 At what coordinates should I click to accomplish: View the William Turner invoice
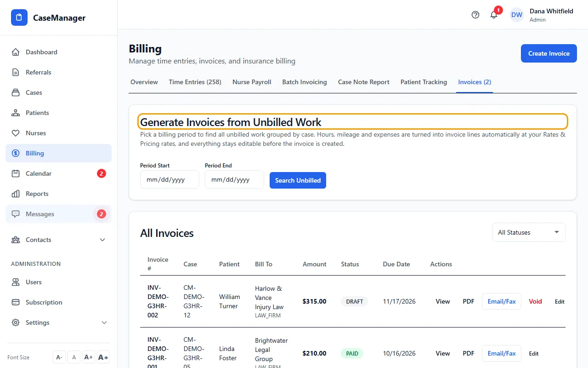point(443,301)
